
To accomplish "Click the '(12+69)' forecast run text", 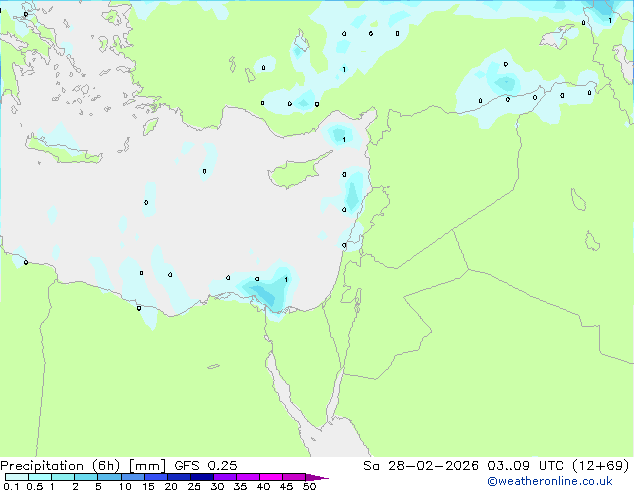I will pos(600,466).
